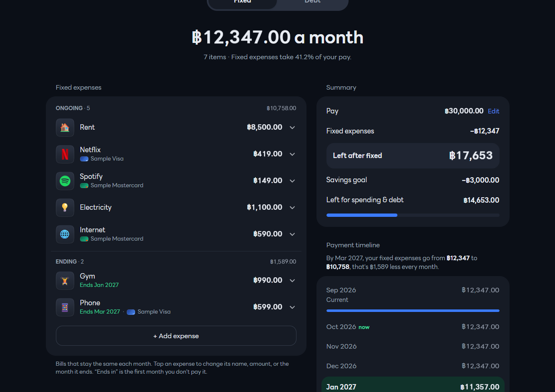The image size is (555, 392).
Task: Expand the Gym expense chevron
Action: 292,281
